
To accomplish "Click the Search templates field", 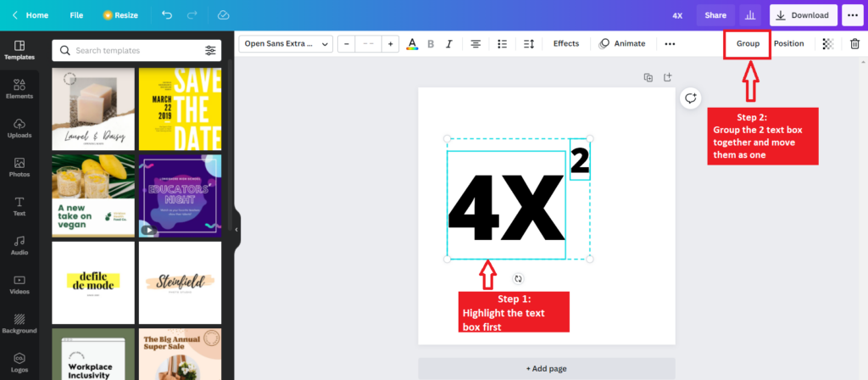I will [x=136, y=50].
